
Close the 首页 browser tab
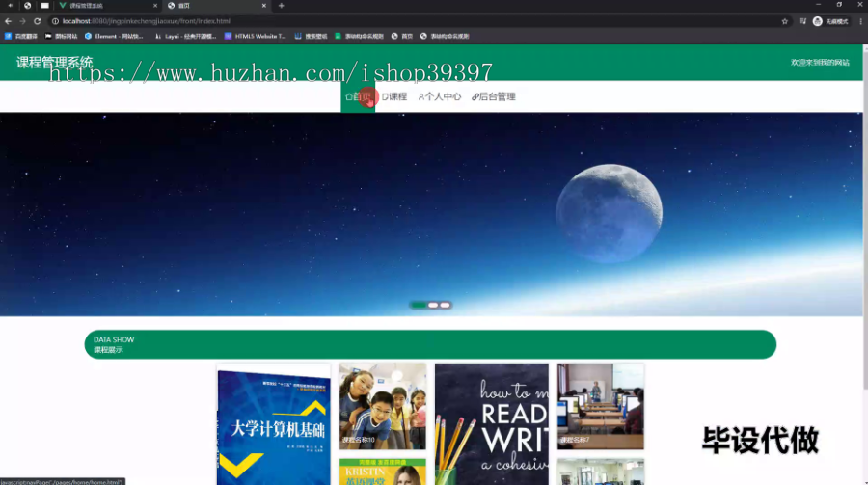click(x=263, y=6)
